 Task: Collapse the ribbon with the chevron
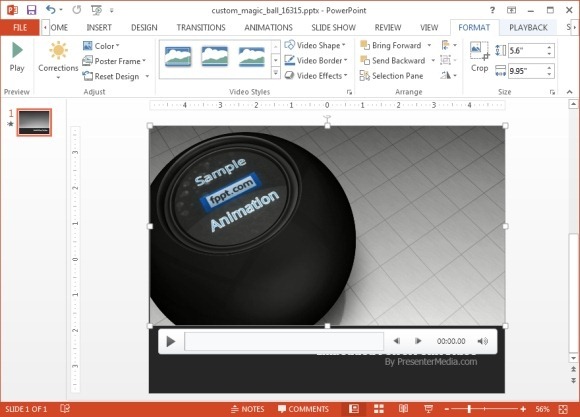(570, 92)
